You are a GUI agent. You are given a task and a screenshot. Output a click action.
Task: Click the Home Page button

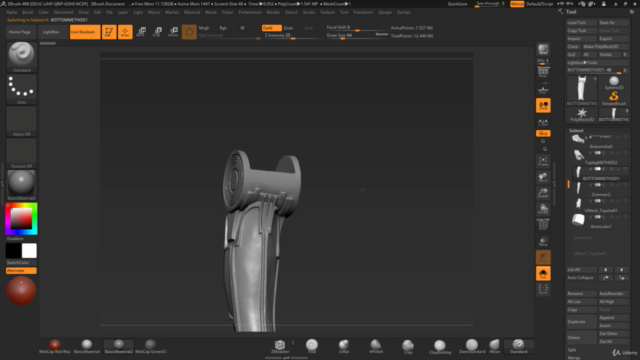(x=20, y=32)
